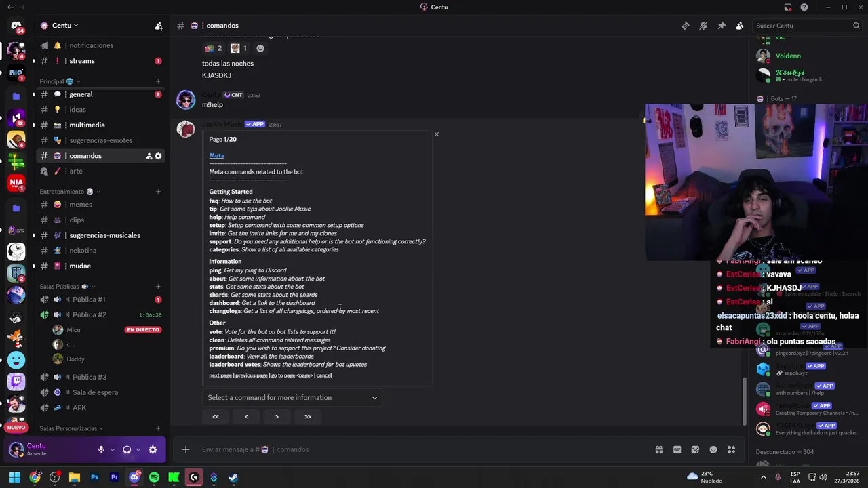
Task: Collapse the Principal category
Action: [60, 81]
